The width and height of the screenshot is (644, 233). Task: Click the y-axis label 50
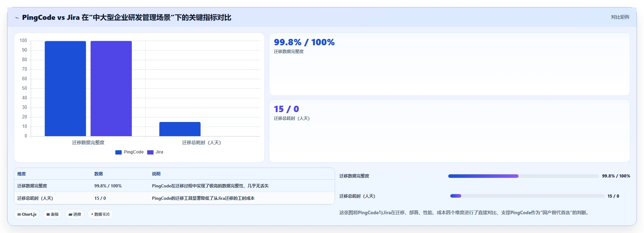[24, 88]
